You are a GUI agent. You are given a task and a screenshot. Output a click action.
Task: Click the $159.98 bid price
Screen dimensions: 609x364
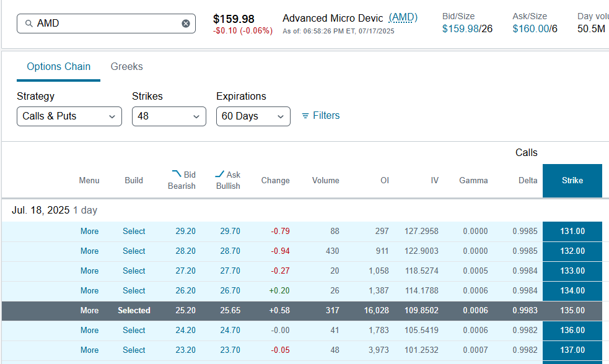point(460,28)
